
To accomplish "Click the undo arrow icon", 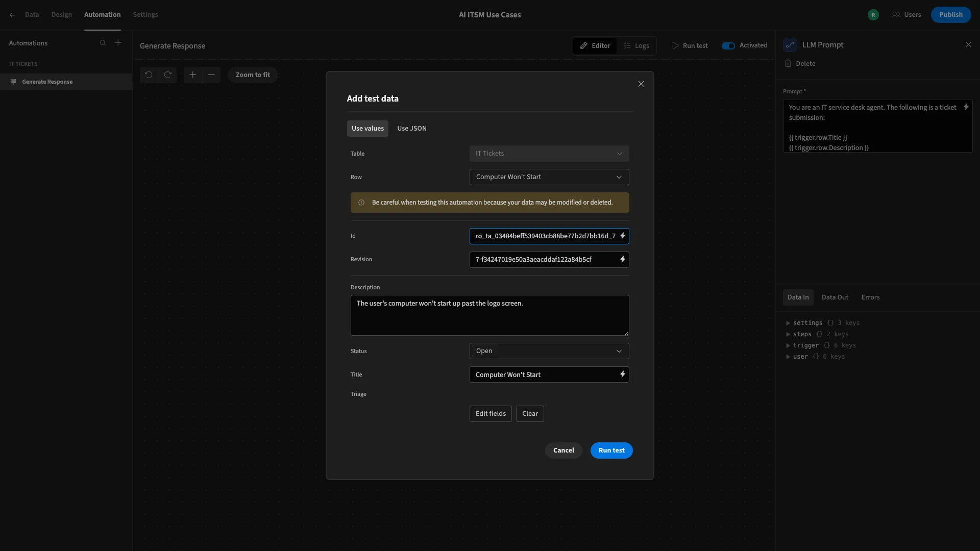I will (x=149, y=75).
